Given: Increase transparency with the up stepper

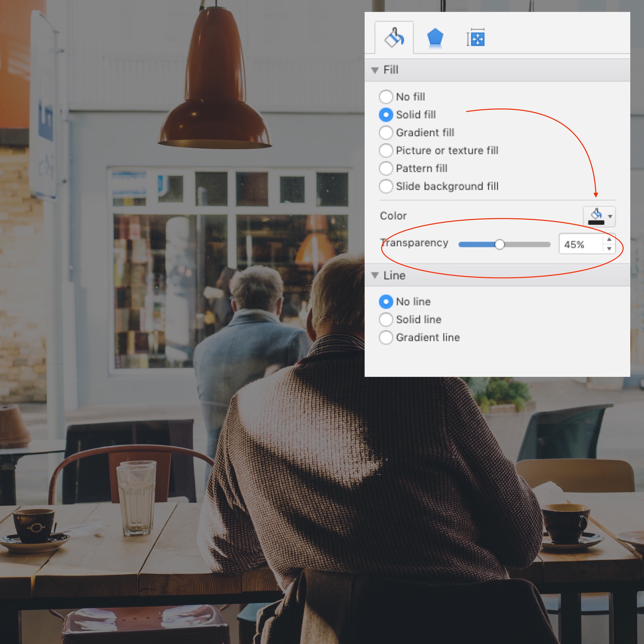Looking at the screenshot, I should tap(609, 239).
